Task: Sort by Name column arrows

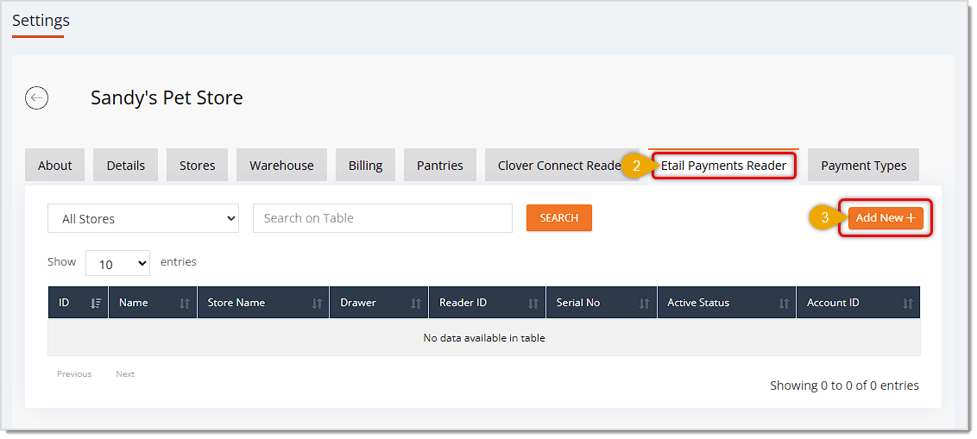Action: [184, 303]
